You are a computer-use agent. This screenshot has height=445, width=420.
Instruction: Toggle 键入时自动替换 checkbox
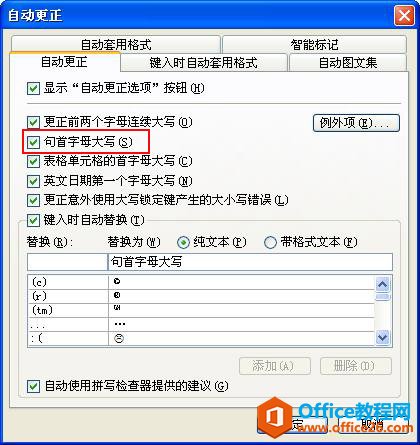pyautogui.click(x=33, y=220)
